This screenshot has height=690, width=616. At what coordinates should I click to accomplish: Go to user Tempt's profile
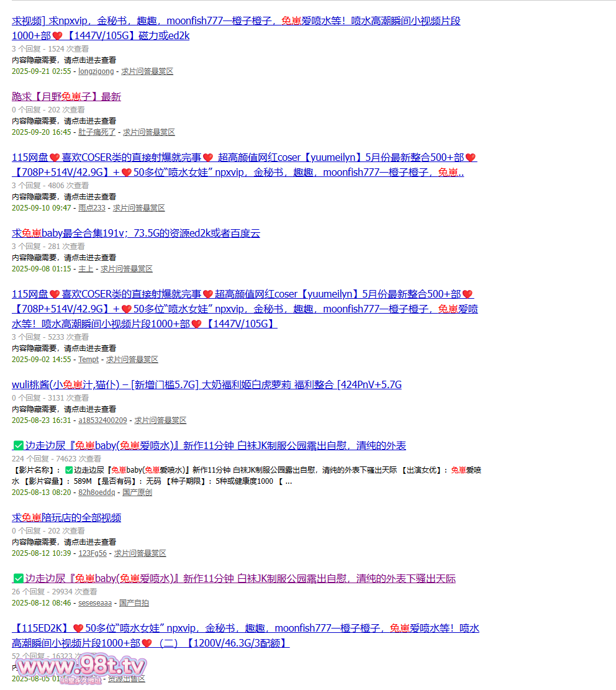(88, 360)
